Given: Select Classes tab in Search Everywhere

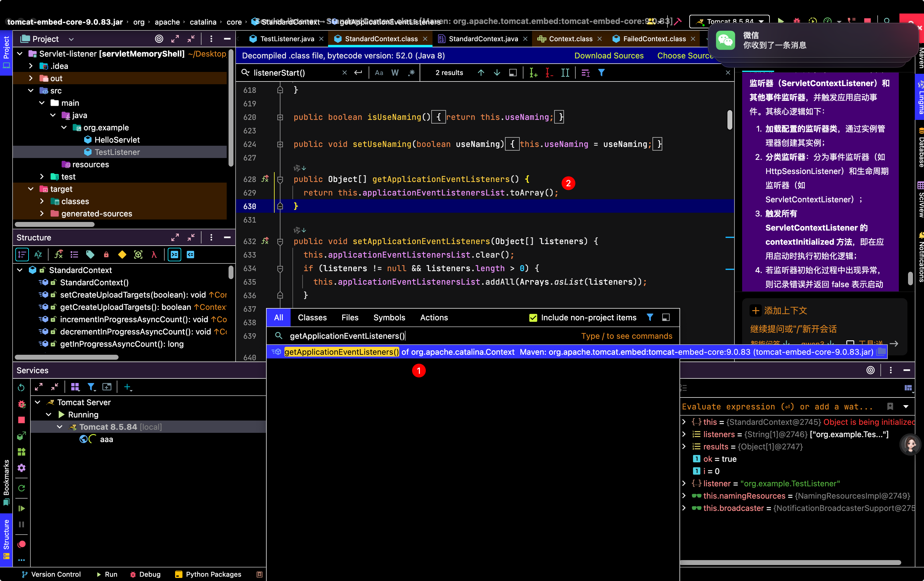Looking at the screenshot, I should pyautogui.click(x=312, y=318).
